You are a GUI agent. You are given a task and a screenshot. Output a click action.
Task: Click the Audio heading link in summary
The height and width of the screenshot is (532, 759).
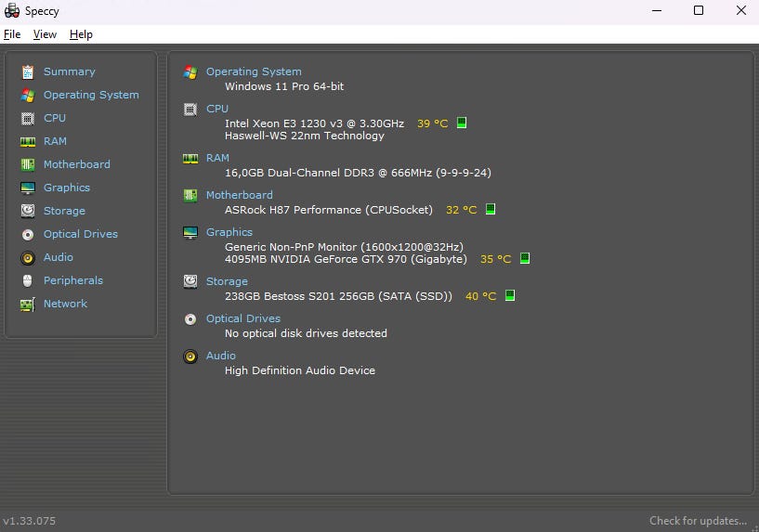tap(221, 356)
